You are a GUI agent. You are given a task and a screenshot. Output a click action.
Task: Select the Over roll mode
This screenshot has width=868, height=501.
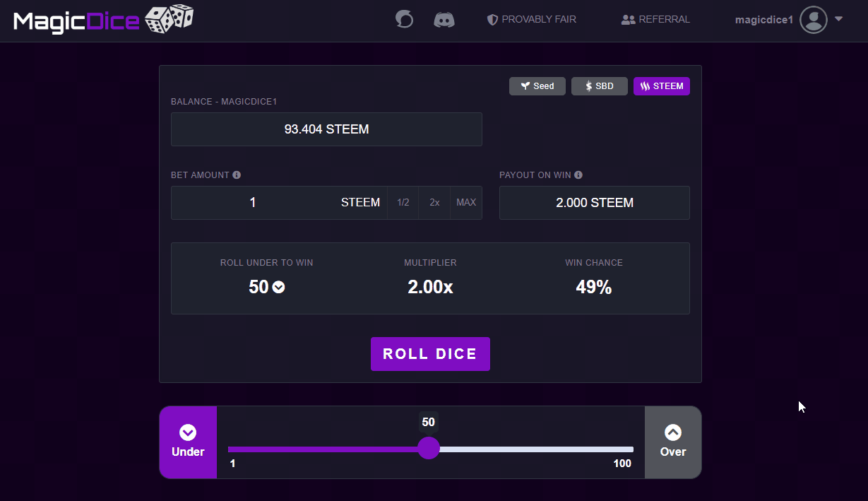pos(673,442)
